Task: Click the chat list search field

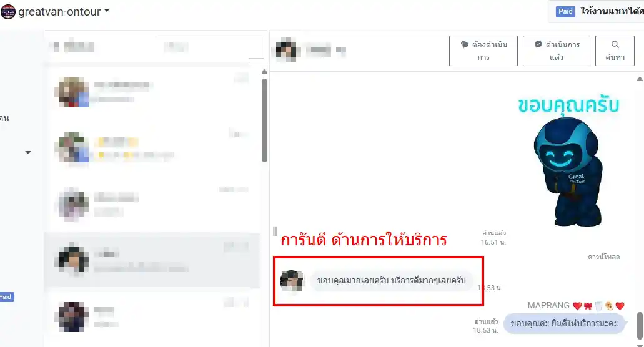Action: tap(211, 47)
